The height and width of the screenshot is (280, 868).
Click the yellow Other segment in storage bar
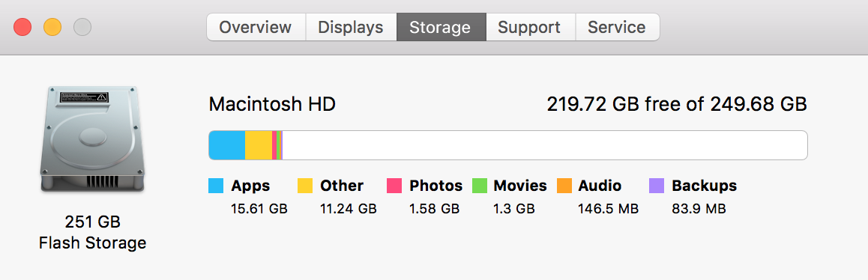point(259,145)
